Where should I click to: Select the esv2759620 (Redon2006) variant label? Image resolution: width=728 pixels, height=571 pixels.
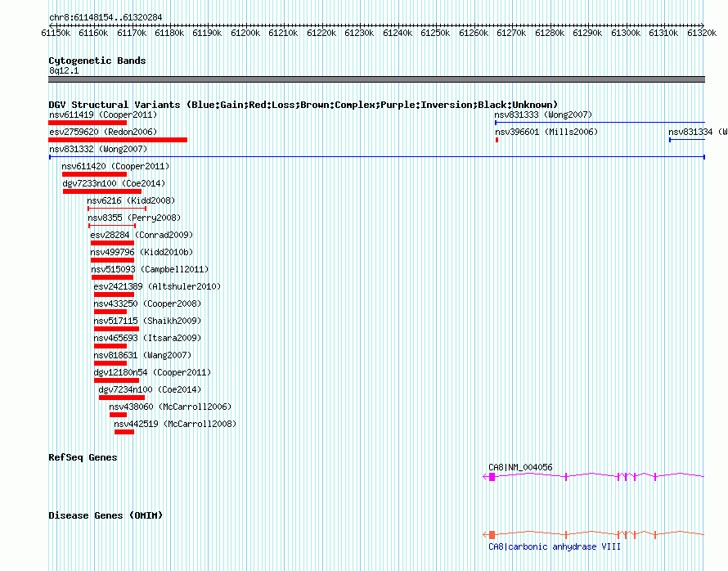click(103, 132)
